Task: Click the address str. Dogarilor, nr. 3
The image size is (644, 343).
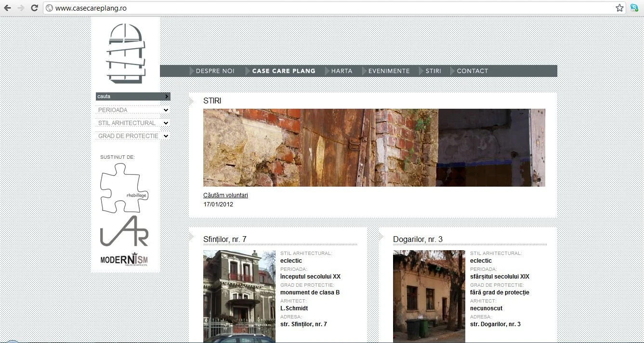Action: pyautogui.click(x=495, y=324)
